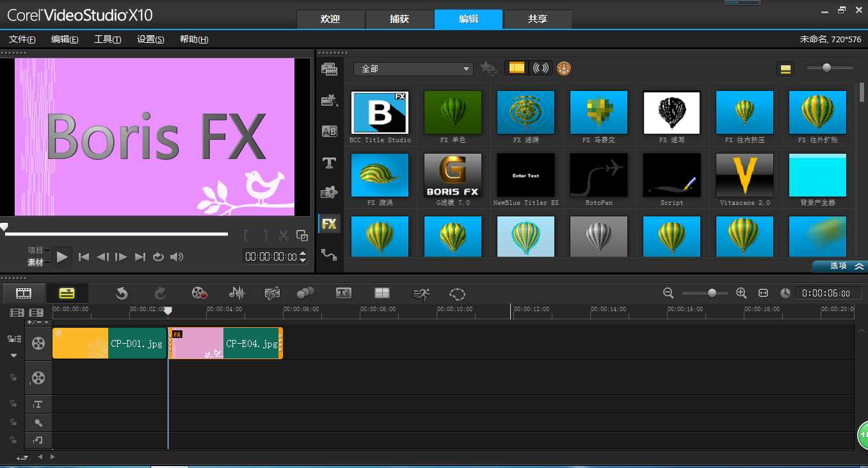Open the Track Motion tool
The image size is (868, 468).
305,293
